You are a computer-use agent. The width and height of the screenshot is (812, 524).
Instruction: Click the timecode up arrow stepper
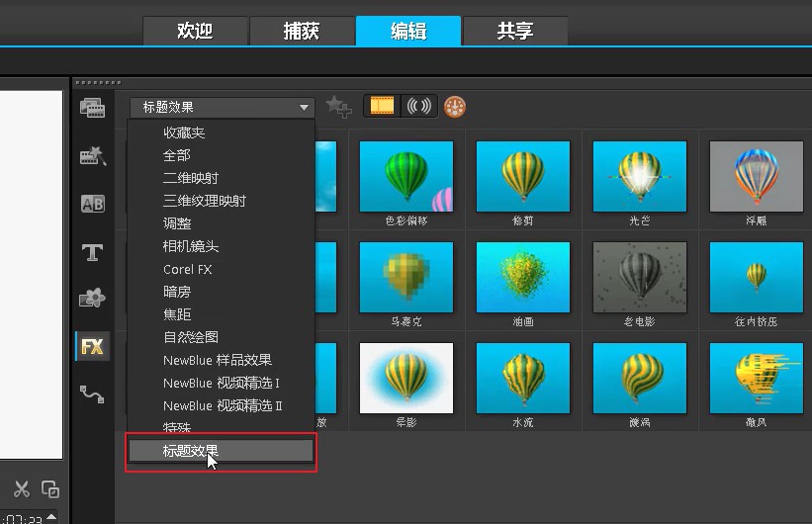(x=53, y=517)
